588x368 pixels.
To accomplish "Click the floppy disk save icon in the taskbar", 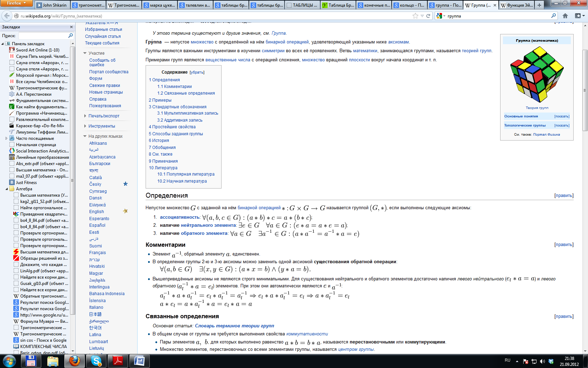I will point(30,361).
